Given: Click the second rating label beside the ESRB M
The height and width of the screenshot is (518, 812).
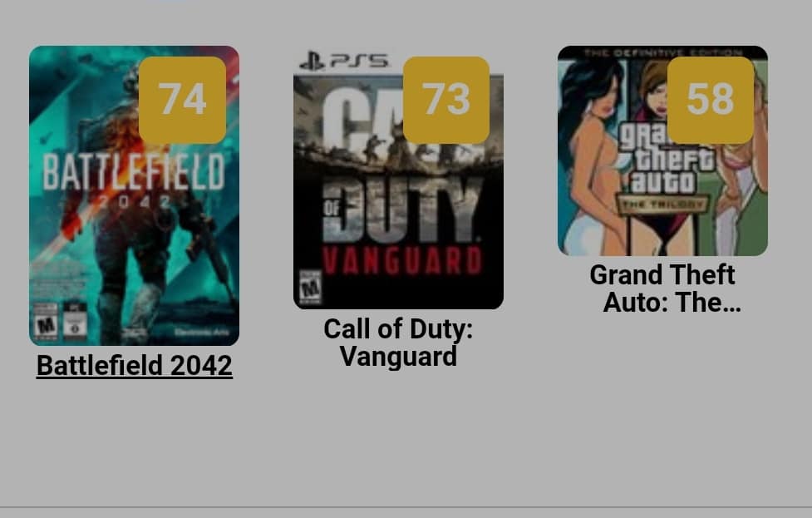Looking at the screenshot, I should (75, 322).
